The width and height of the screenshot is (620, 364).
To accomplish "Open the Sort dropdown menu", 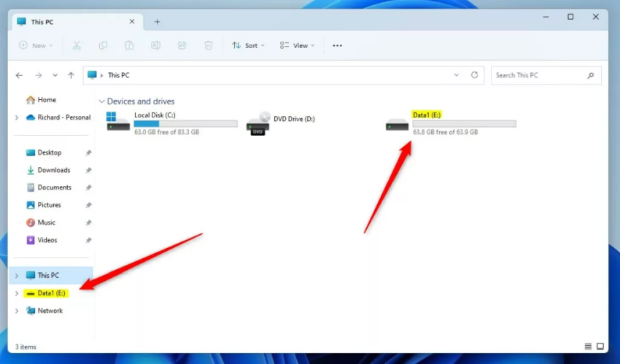I will point(248,45).
